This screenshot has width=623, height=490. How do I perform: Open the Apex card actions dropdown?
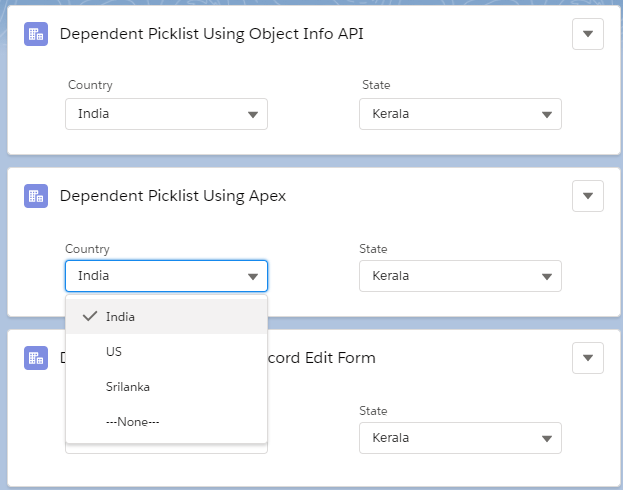point(588,196)
